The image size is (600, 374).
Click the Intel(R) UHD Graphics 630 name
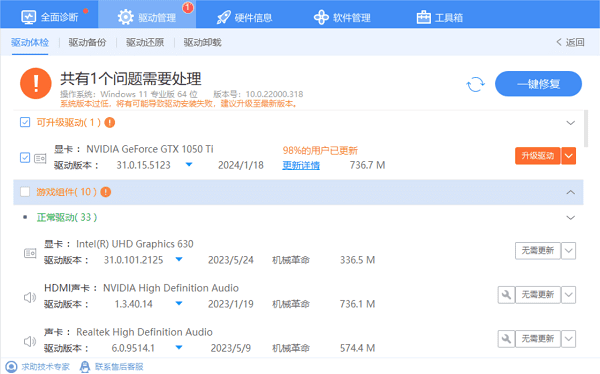click(135, 244)
